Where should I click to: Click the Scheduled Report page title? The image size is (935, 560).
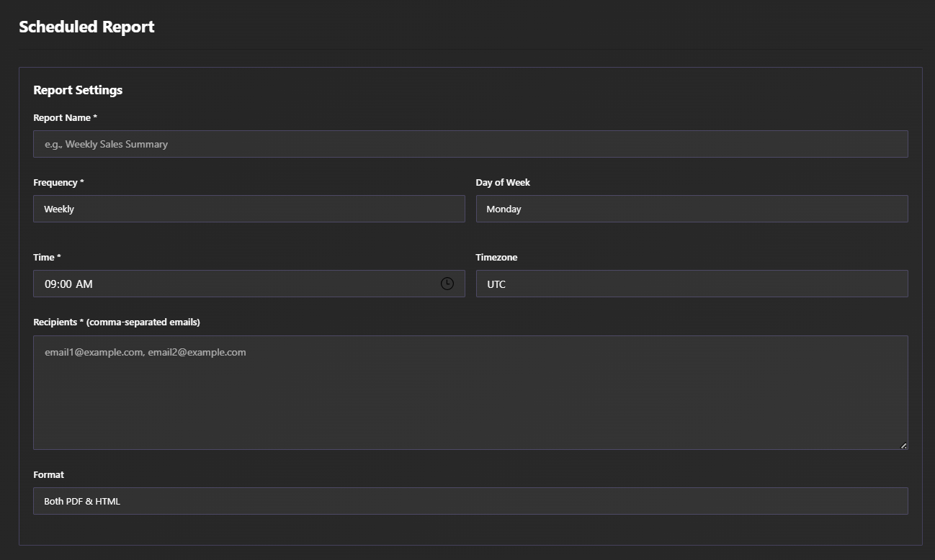tap(86, 27)
